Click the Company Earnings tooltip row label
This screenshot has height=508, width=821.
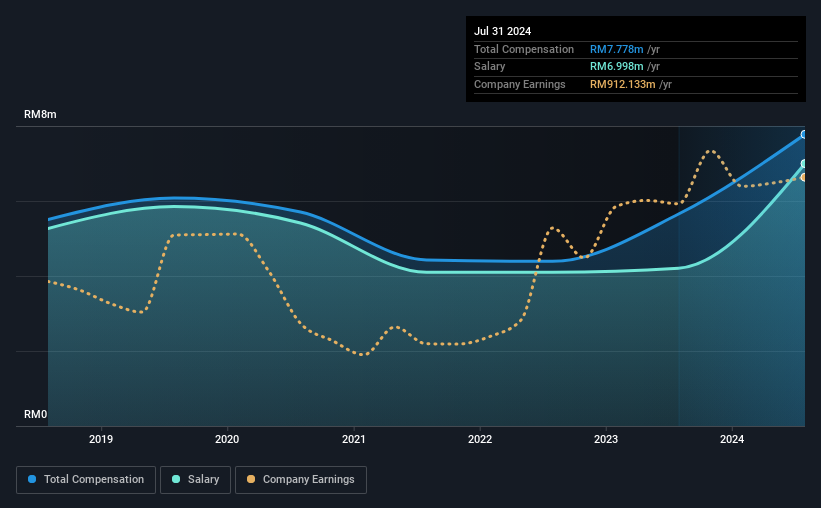tap(520, 84)
